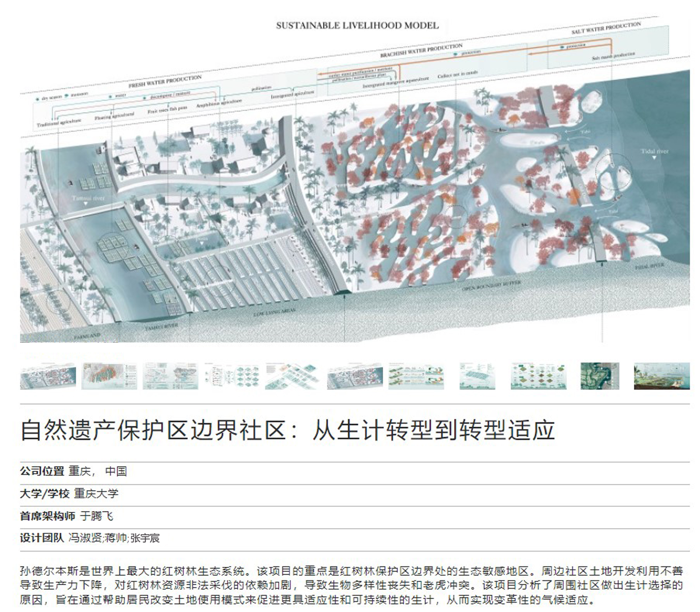Screen dimensions: 700x612
Task: Click 'OPEN BOUNDARY BUFFER' label on the drawing
Action: [x=491, y=286]
